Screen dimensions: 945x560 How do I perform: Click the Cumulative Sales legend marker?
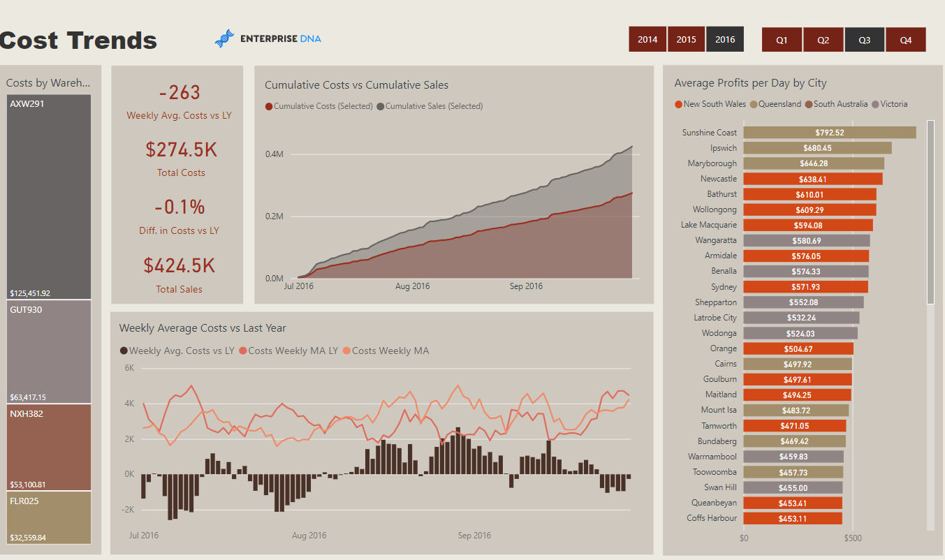click(381, 107)
